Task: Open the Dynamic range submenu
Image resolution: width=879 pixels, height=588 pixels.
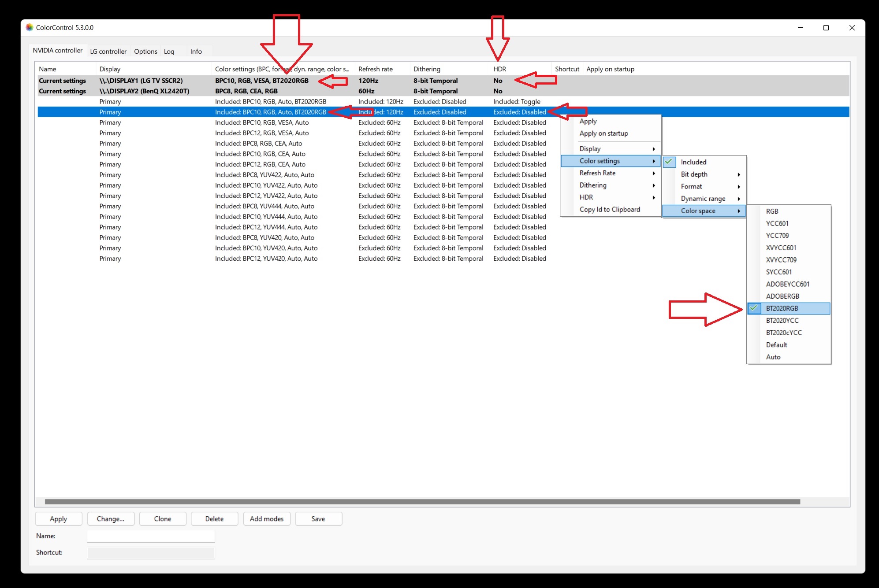Action: 704,199
